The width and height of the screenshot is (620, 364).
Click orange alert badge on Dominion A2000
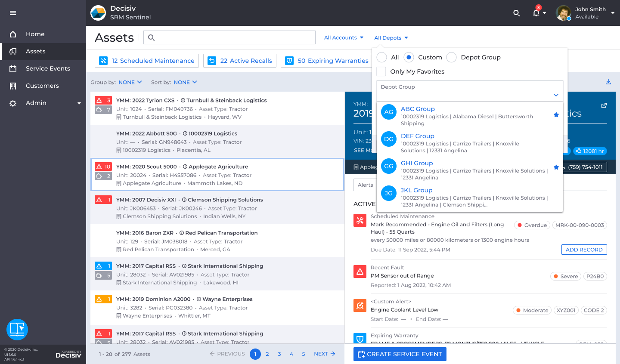pos(103,299)
